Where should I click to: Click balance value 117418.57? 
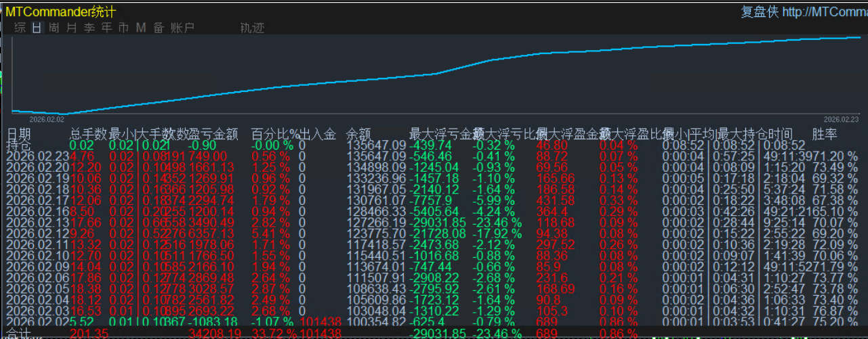click(x=376, y=244)
